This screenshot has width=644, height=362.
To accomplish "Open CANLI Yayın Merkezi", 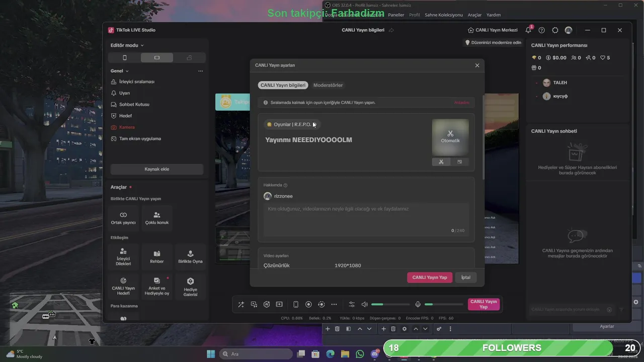I will [493, 30].
